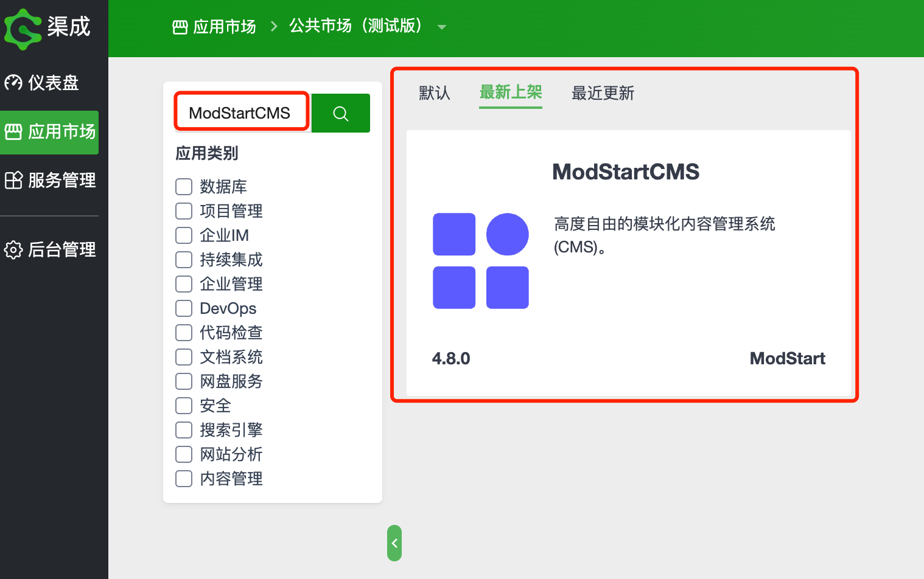Viewport: 924px width, 579px height.
Task: Collapse the filter panel with green chevron
Action: [x=394, y=543]
